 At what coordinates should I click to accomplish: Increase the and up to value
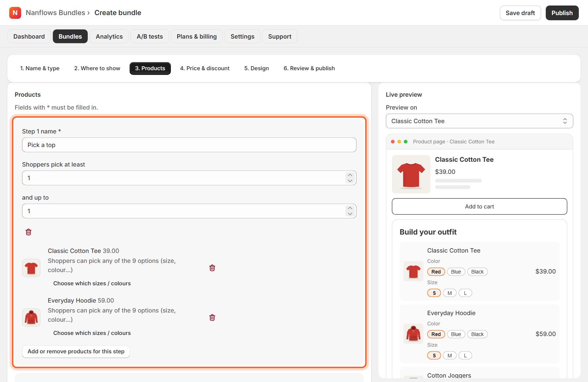coord(350,208)
